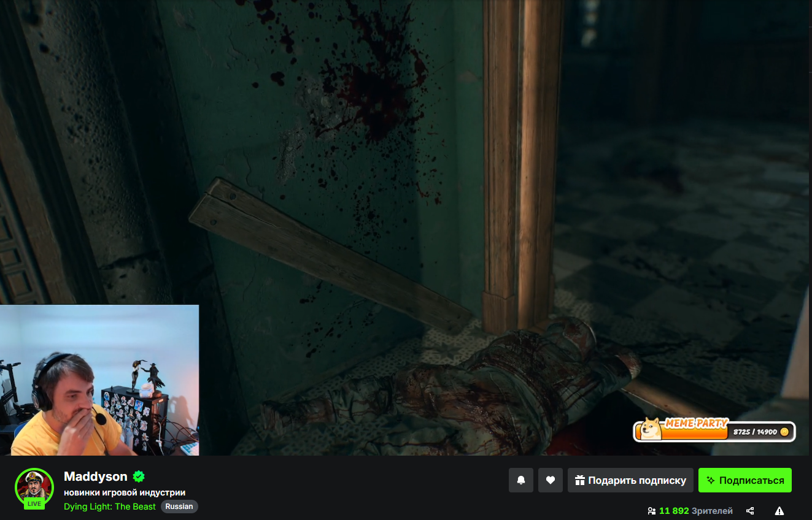This screenshot has width=812, height=520.
Task: Click the streamer's webcam overlay
Action: click(x=99, y=380)
